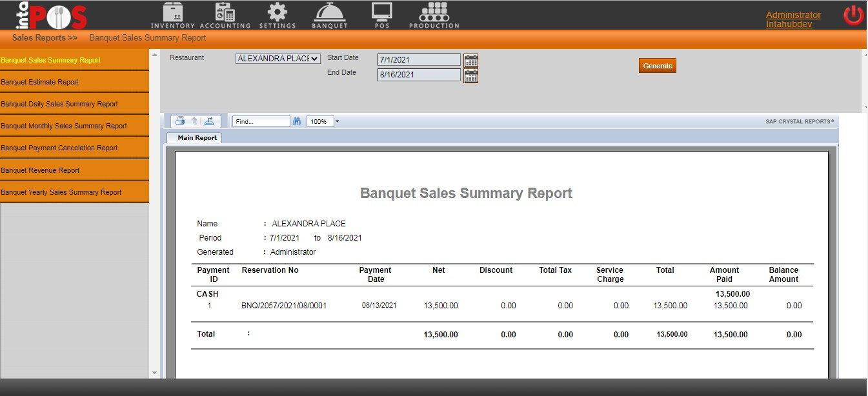
Task: Export the report with the export icon
Action: (x=209, y=121)
